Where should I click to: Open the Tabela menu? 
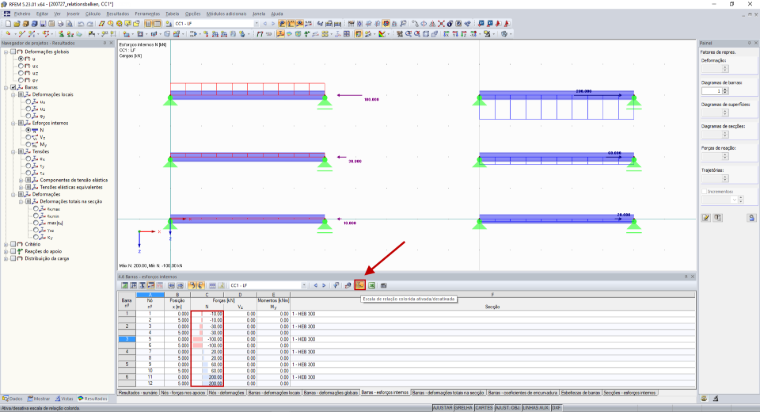click(172, 14)
